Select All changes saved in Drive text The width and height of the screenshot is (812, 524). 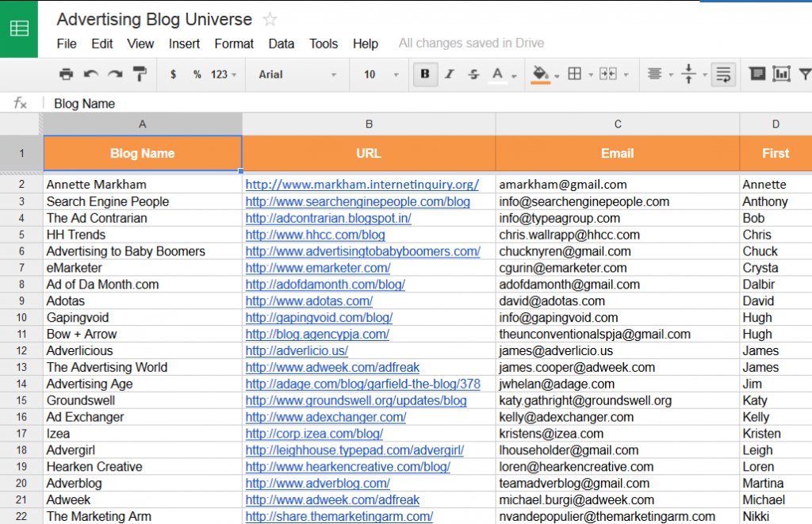471,43
